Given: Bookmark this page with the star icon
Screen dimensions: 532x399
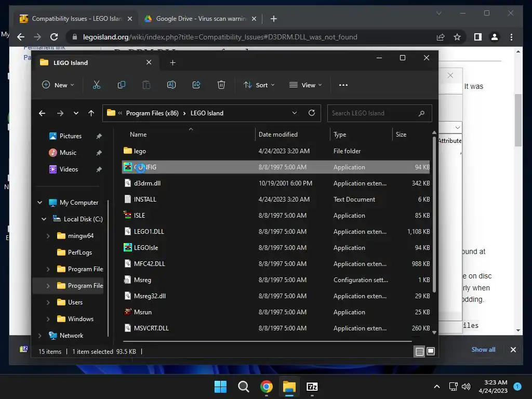Looking at the screenshot, I should 457,37.
